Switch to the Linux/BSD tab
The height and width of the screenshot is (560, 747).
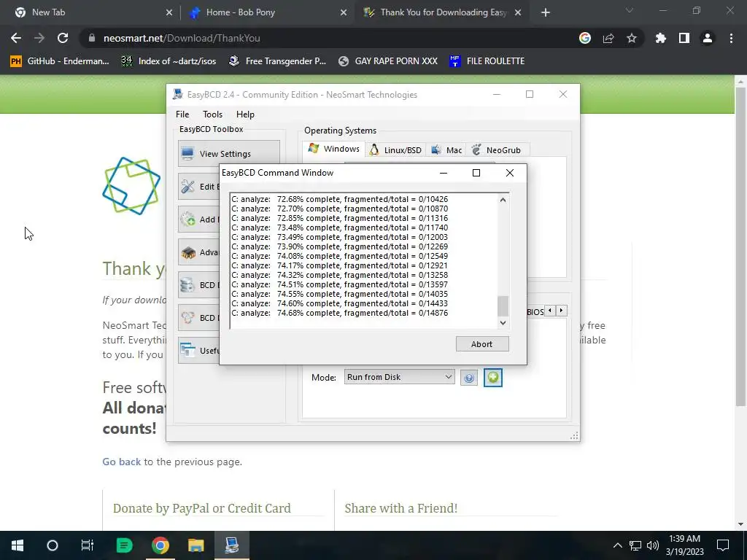(395, 150)
